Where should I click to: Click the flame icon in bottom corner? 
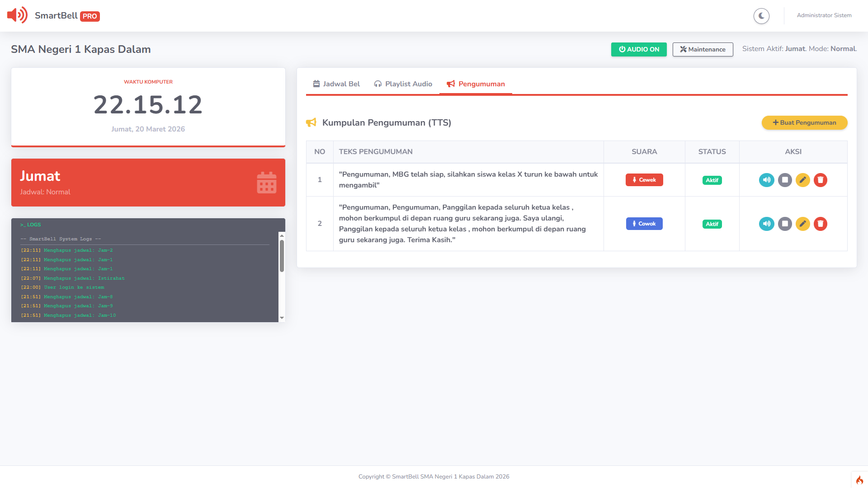click(859, 480)
